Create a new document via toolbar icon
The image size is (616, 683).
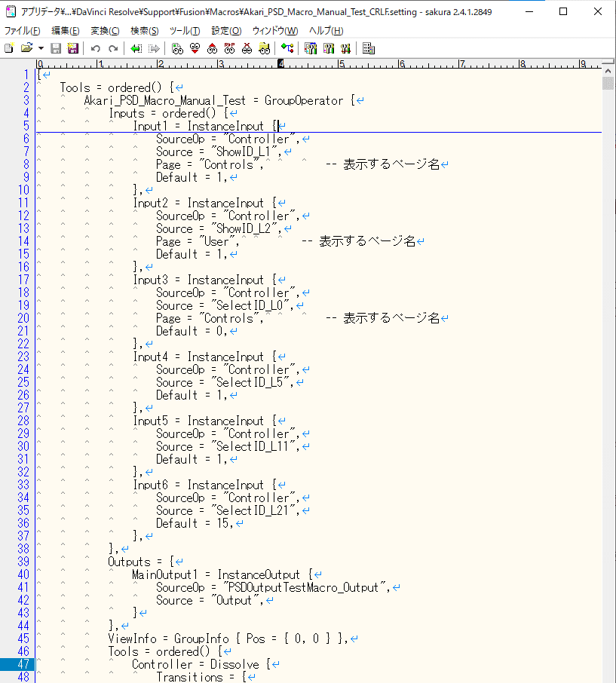(9, 48)
